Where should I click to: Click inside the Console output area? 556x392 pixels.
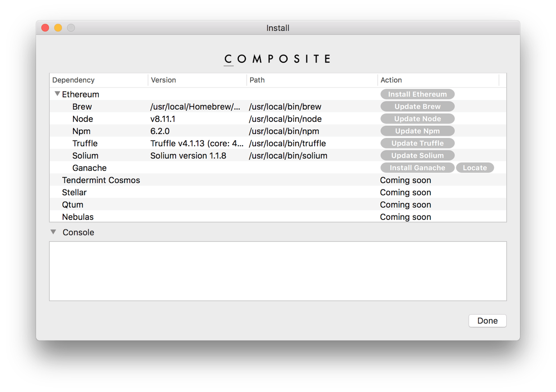pos(278,271)
